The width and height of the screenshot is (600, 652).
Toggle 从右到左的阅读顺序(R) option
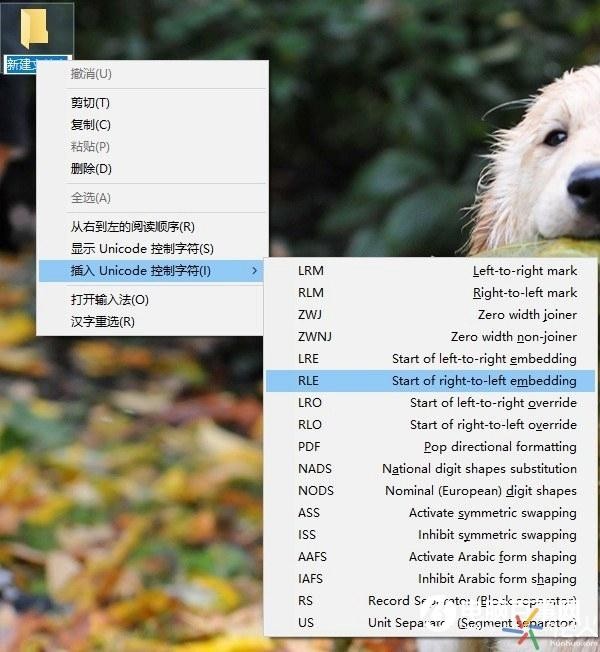pyautogui.click(x=132, y=227)
